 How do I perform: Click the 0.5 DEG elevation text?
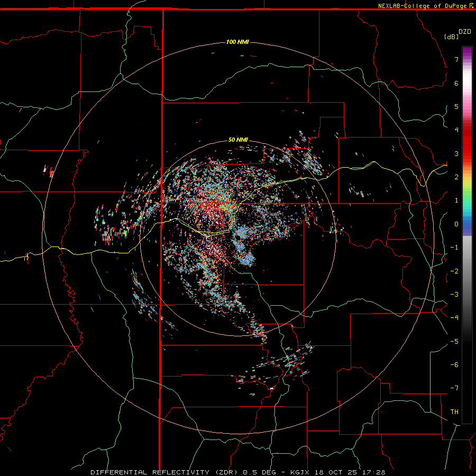(260, 472)
